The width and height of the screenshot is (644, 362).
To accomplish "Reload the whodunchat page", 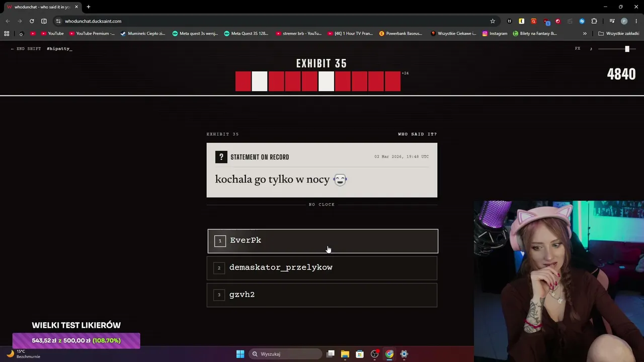I will coord(32,21).
